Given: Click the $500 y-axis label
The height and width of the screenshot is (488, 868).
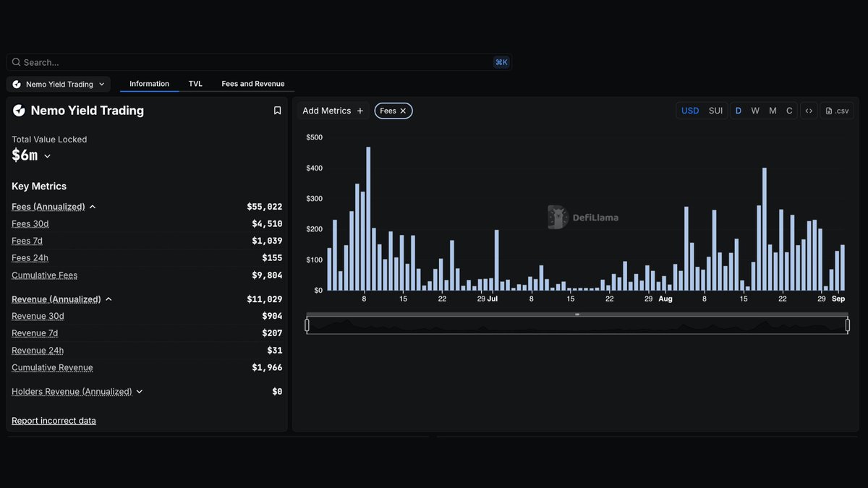Looking at the screenshot, I should pyautogui.click(x=314, y=137).
